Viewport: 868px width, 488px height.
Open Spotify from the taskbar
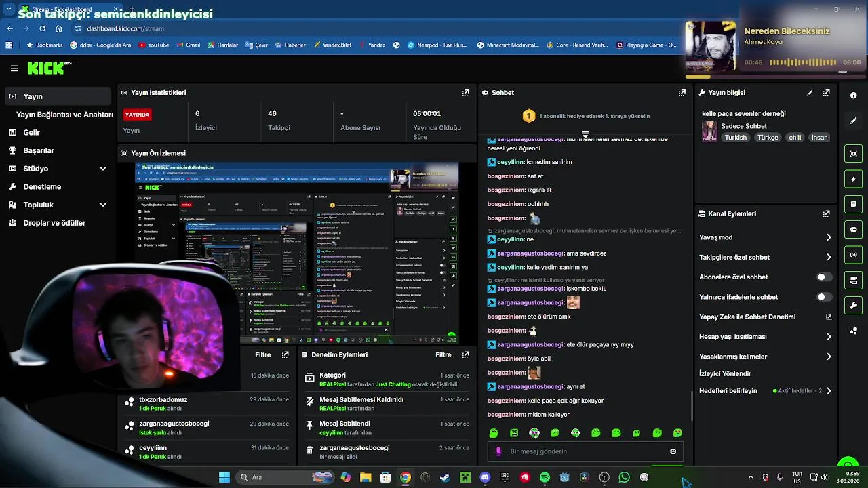pos(545,477)
